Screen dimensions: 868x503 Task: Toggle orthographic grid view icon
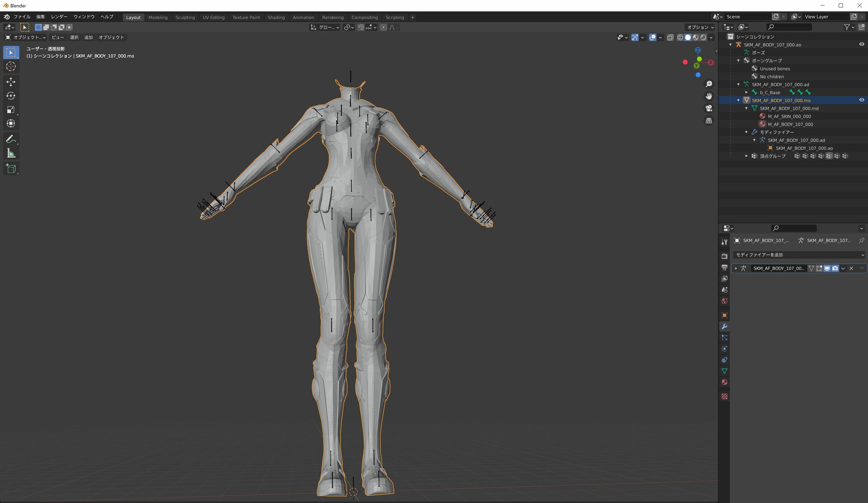point(709,121)
